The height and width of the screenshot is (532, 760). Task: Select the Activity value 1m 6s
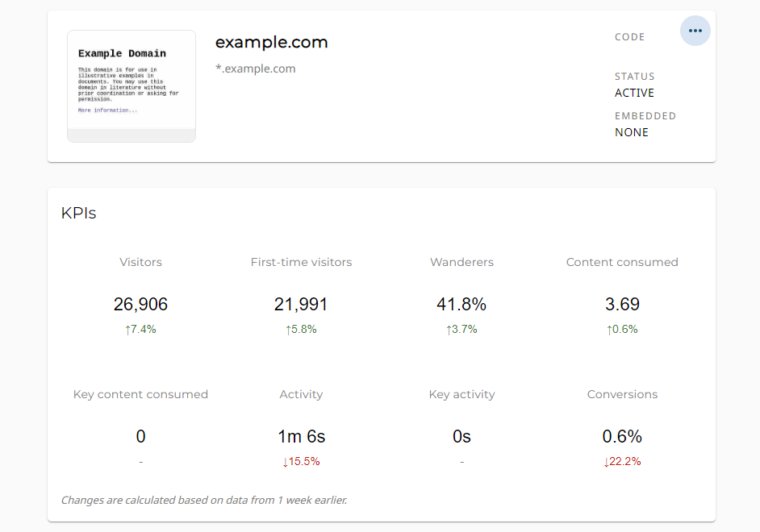[301, 437]
